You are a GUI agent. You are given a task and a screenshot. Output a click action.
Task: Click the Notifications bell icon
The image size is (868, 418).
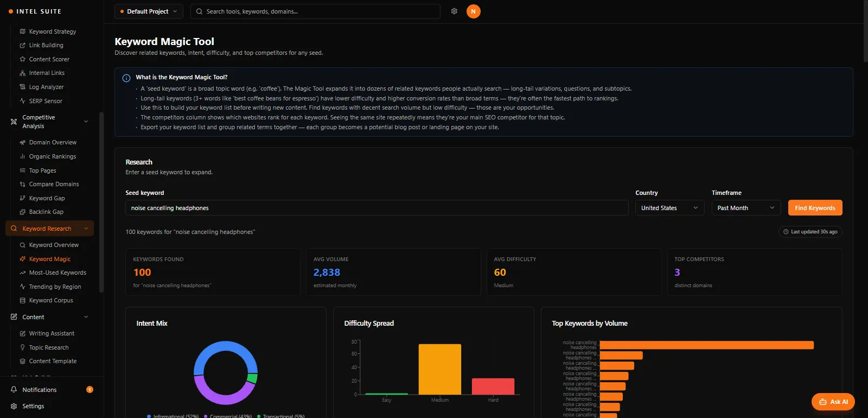tap(14, 390)
